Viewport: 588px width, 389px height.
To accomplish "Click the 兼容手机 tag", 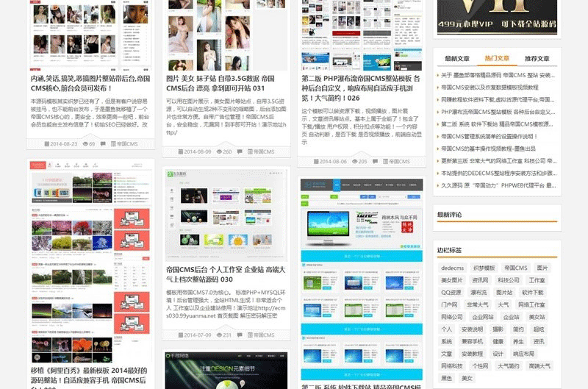I will [x=472, y=342].
